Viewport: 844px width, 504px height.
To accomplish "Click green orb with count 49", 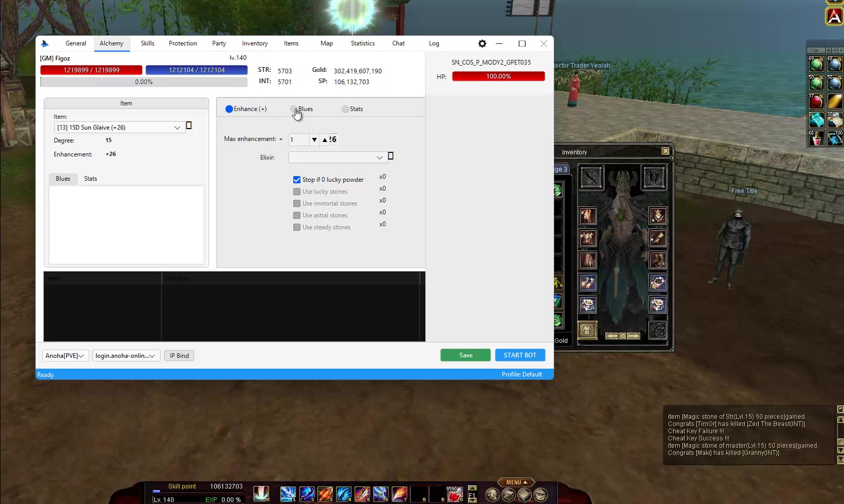I will pyautogui.click(x=816, y=64).
